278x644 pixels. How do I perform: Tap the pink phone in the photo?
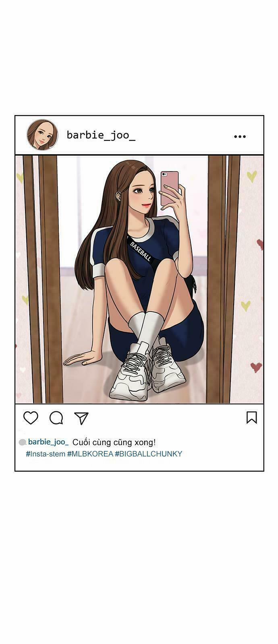point(170,188)
